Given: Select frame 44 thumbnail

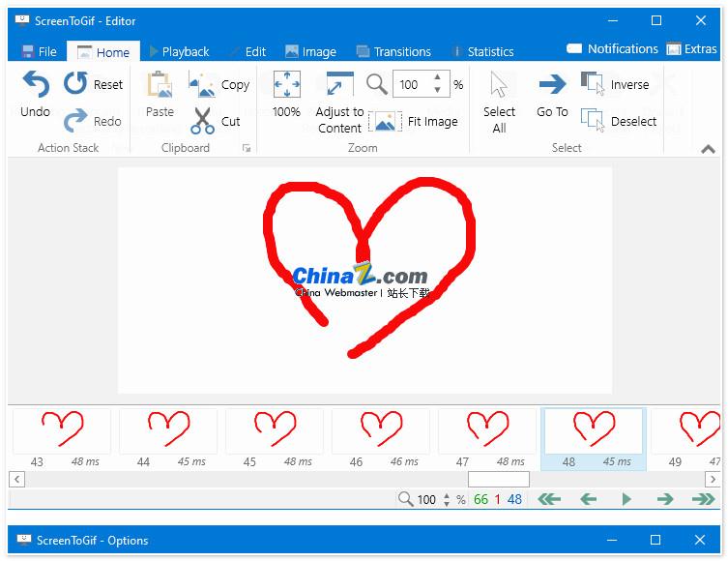Looking at the screenshot, I should pyautogui.click(x=168, y=431).
